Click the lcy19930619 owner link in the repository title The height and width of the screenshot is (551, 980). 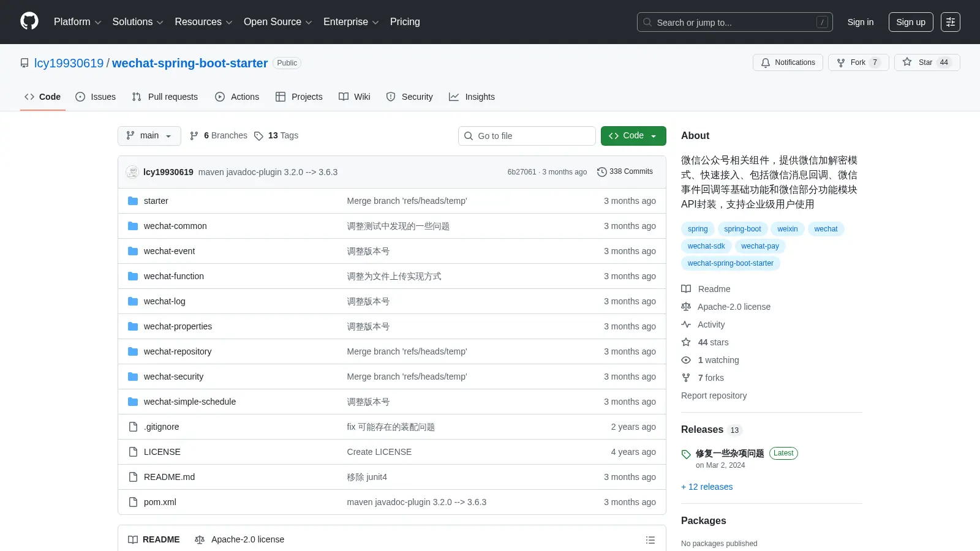click(x=69, y=63)
